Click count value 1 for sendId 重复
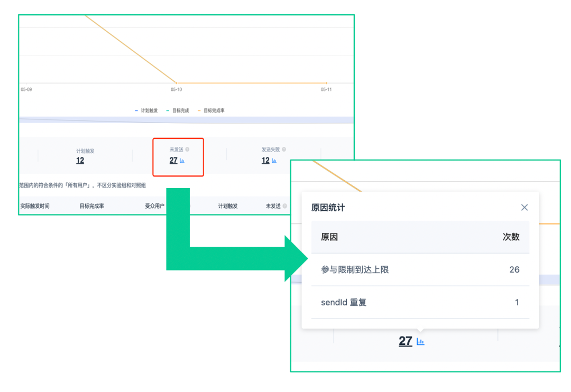 click(x=517, y=303)
